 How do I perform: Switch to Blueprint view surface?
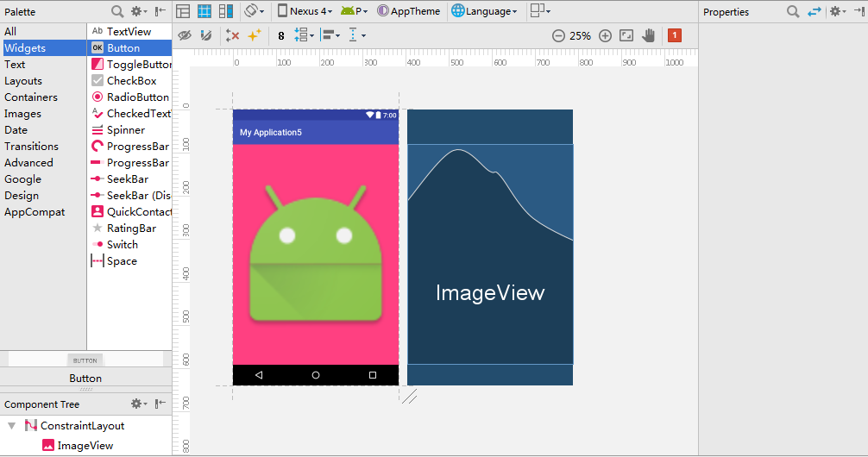coord(204,11)
